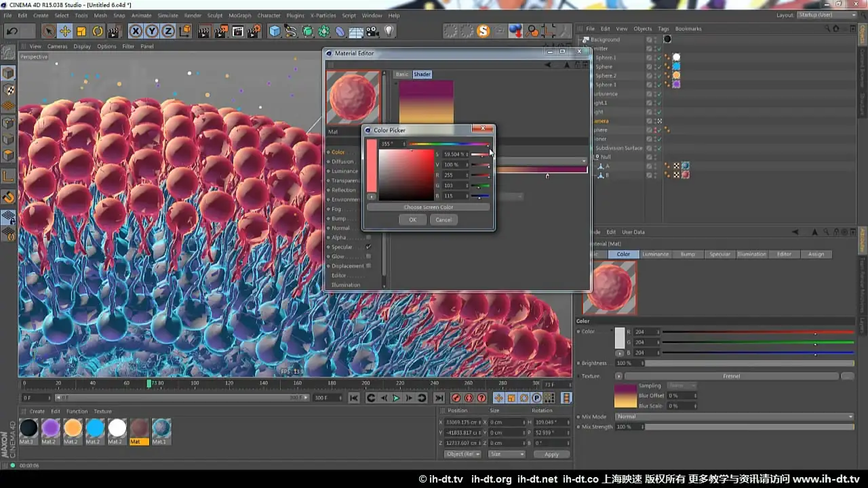Enable the Glow channel checkbox
The image size is (868, 488).
pos(368,256)
